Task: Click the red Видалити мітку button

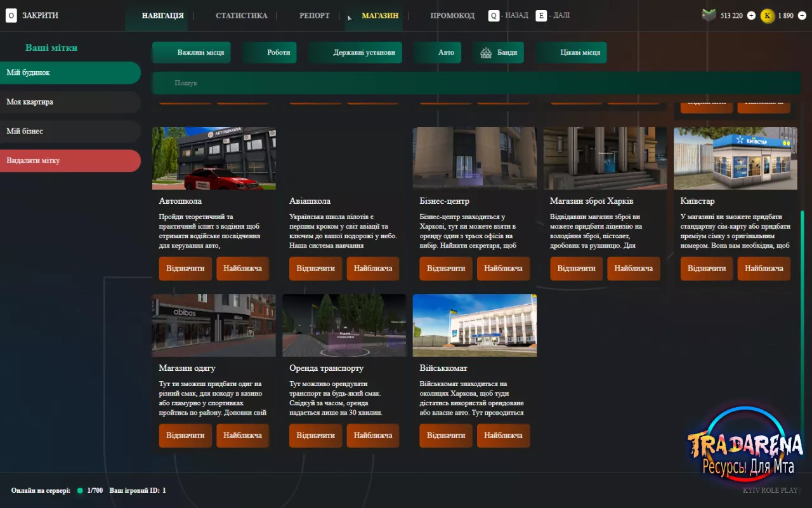Action: [x=70, y=161]
